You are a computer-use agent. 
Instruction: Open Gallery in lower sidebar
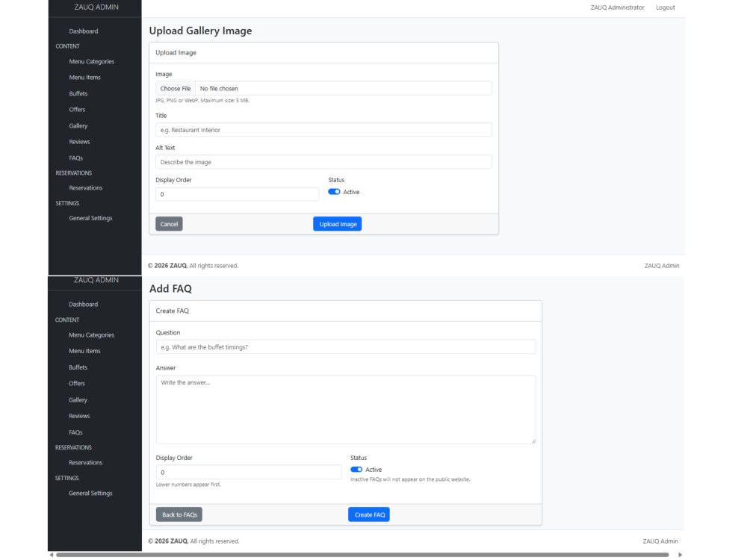[x=78, y=400]
